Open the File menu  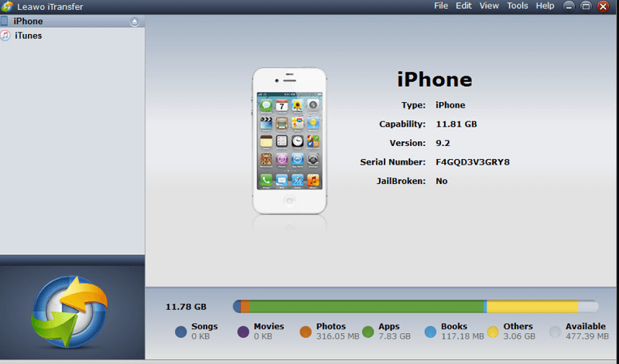point(441,6)
